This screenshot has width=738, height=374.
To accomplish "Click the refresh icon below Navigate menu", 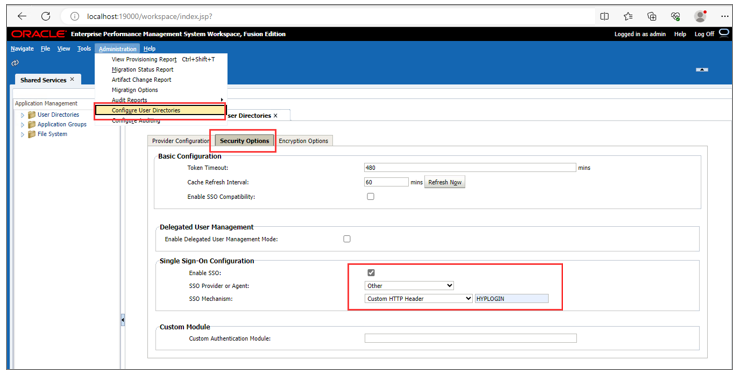I will (15, 63).
